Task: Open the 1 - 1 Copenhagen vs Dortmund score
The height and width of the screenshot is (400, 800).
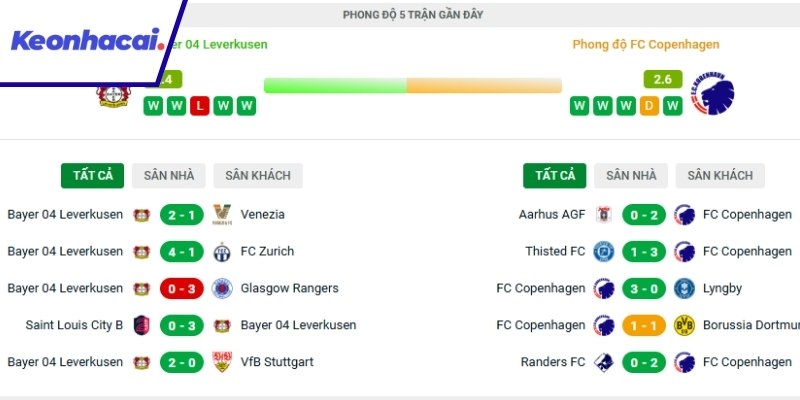Action: coord(644,325)
